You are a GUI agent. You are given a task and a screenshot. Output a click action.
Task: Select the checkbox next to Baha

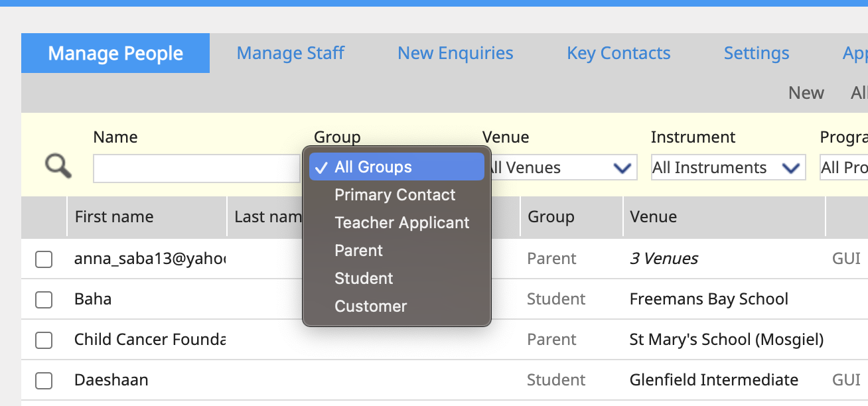coord(44,300)
